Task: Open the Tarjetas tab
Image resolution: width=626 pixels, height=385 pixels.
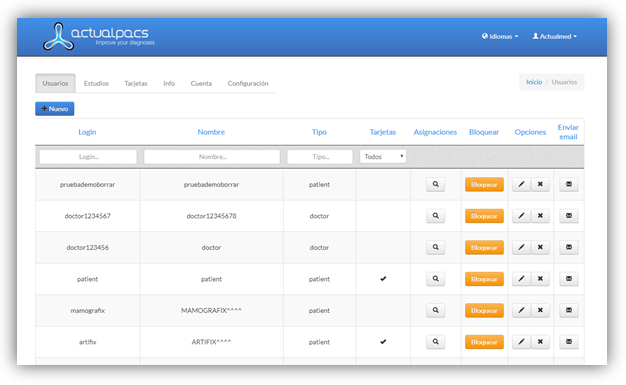Action: (x=136, y=83)
